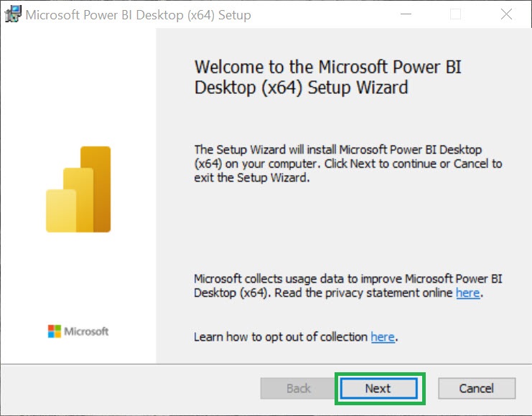Follow the opt out of collection 'here' link
532x416 pixels.
coord(383,336)
